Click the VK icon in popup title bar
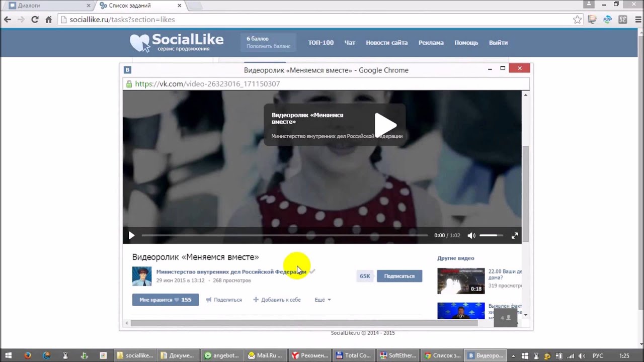The width and height of the screenshot is (644, 362). click(x=128, y=70)
